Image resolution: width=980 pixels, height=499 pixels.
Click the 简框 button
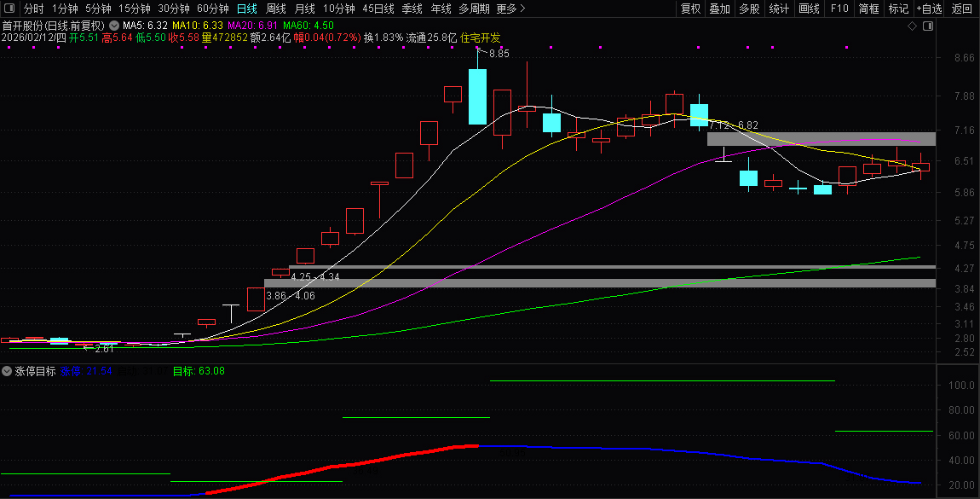868,9
